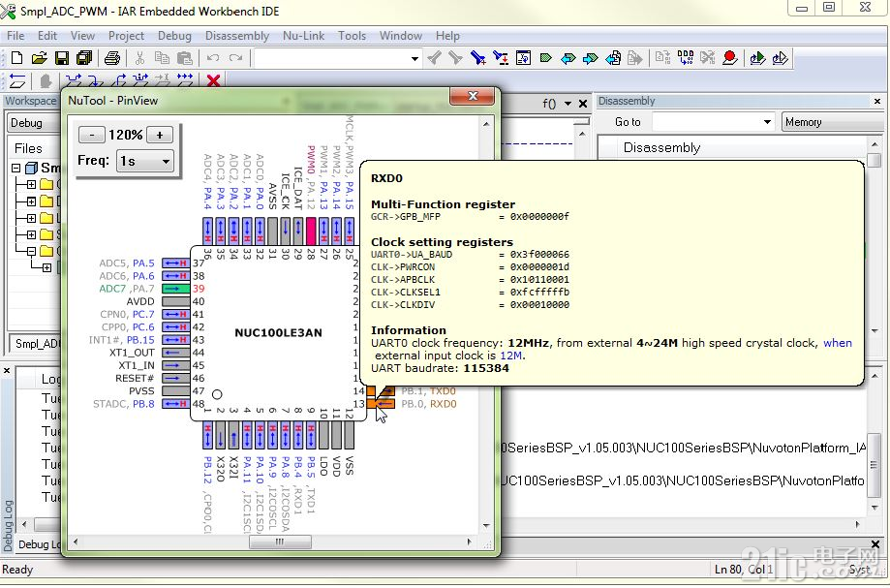The width and height of the screenshot is (890, 588).
Task: Click the Make build icon with binary digits
Action: [686, 58]
